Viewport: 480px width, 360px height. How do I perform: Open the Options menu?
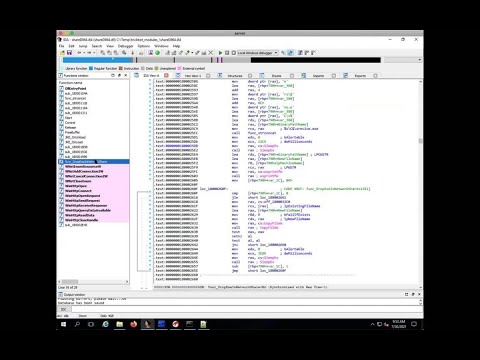click(144, 46)
